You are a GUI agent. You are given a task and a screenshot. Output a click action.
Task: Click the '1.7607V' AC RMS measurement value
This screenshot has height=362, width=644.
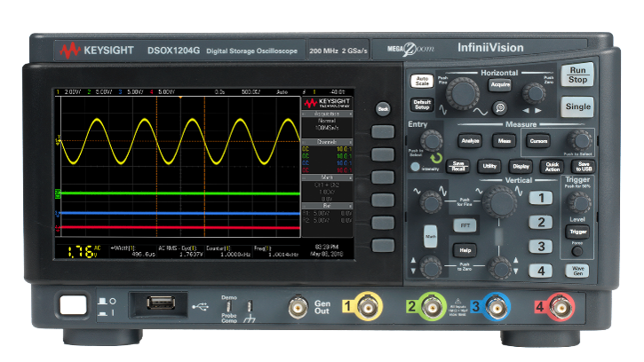tap(191, 255)
